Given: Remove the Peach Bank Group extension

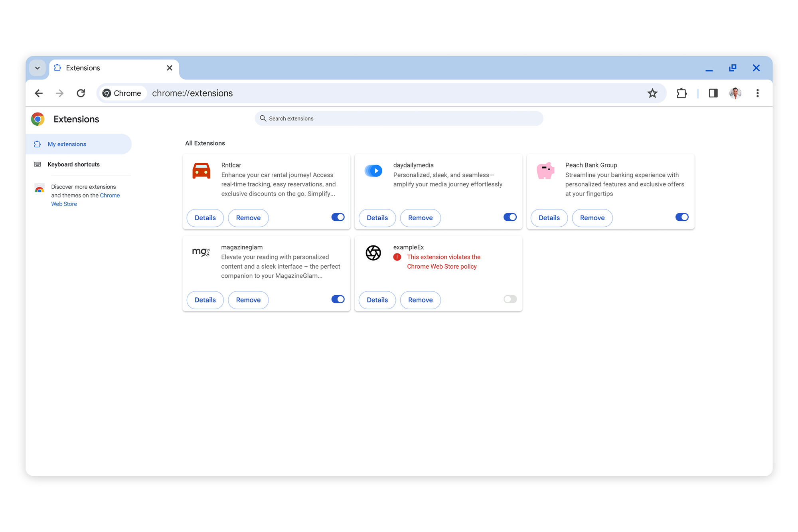Looking at the screenshot, I should [x=592, y=218].
